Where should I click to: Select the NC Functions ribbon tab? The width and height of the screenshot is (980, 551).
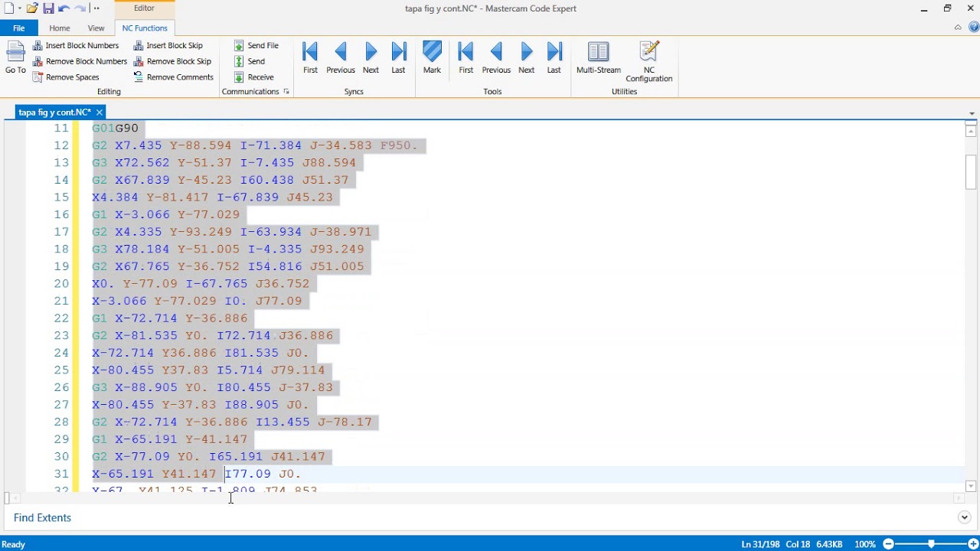point(145,28)
